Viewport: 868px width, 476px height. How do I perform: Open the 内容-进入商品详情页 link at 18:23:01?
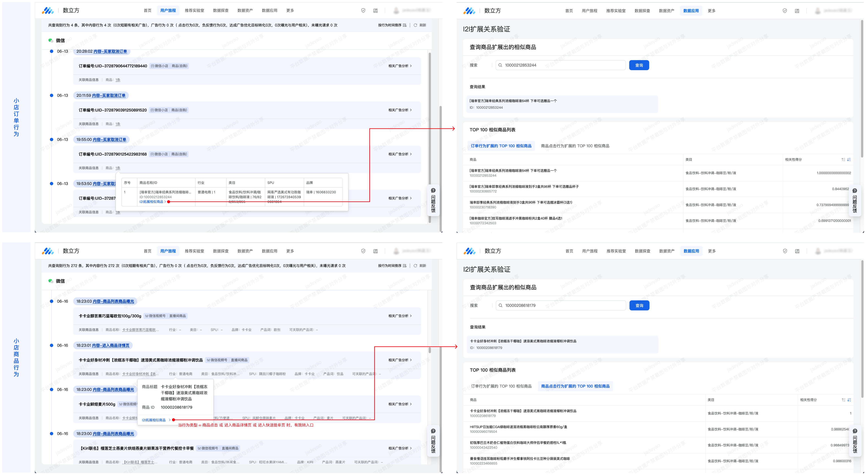tap(111, 346)
